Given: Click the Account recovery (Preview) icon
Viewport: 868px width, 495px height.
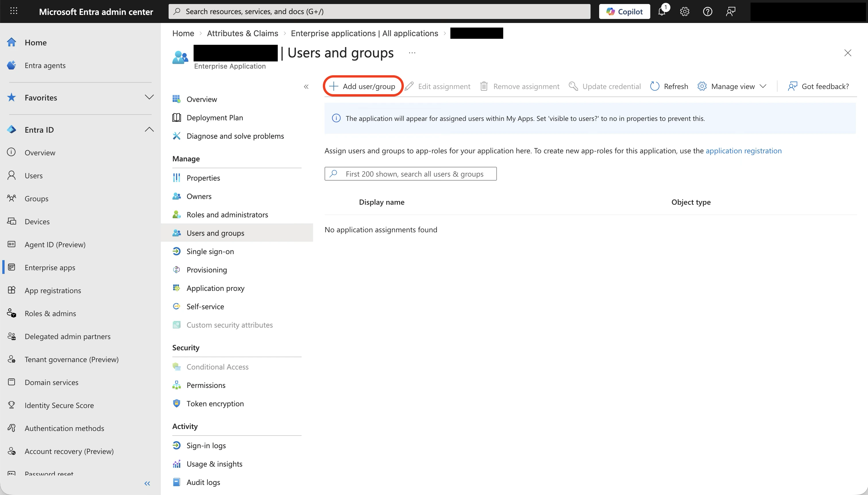Looking at the screenshot, I should click(x=11, y=451).
